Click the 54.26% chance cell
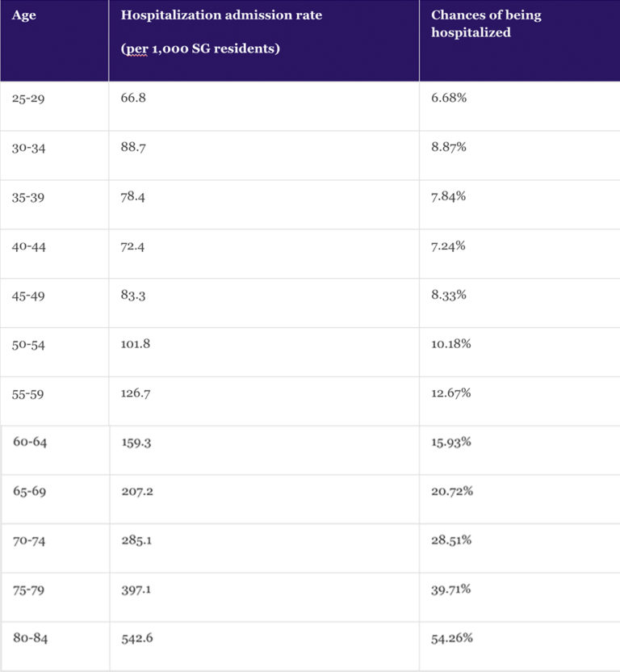Image resolution: width=620 pixels, height=672 pixels. 452,639
